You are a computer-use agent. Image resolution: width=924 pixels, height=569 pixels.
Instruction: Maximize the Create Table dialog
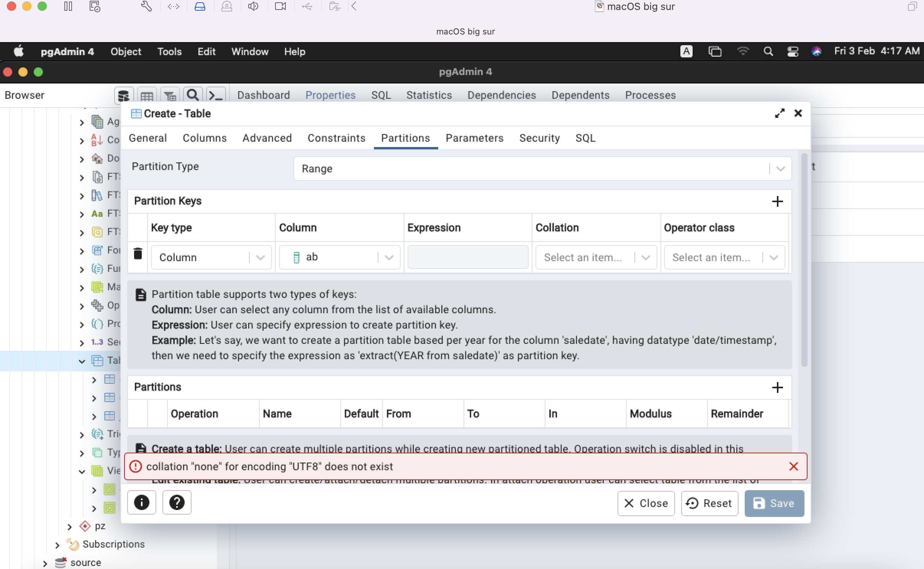(x=780, y=113)
